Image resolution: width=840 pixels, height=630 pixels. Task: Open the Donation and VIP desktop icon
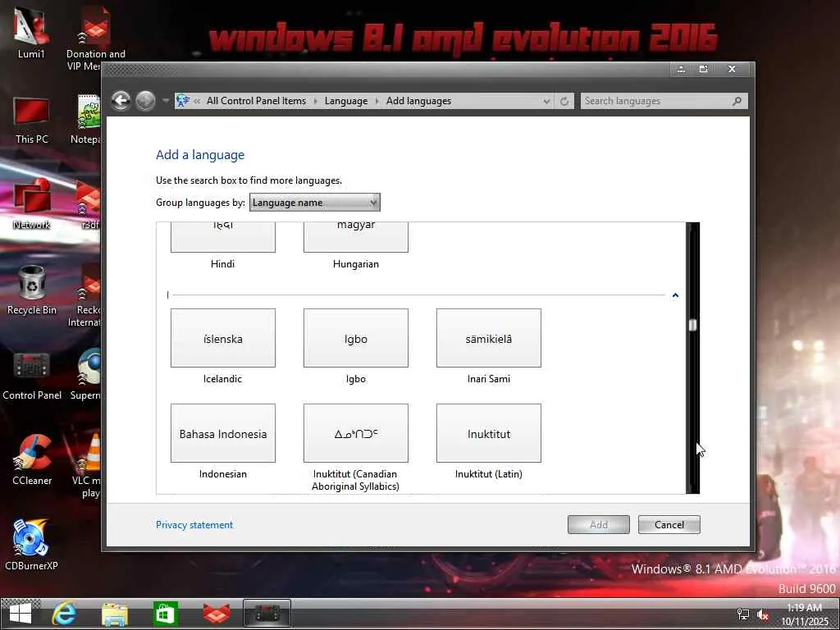pyautogui.click(x=95, y=39)
